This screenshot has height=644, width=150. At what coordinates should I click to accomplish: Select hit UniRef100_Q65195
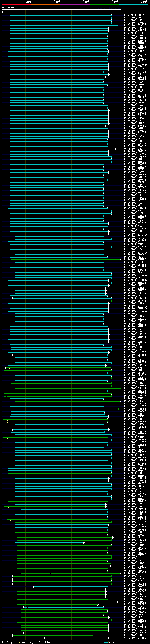pyautogui.click(x=135, y=249)
